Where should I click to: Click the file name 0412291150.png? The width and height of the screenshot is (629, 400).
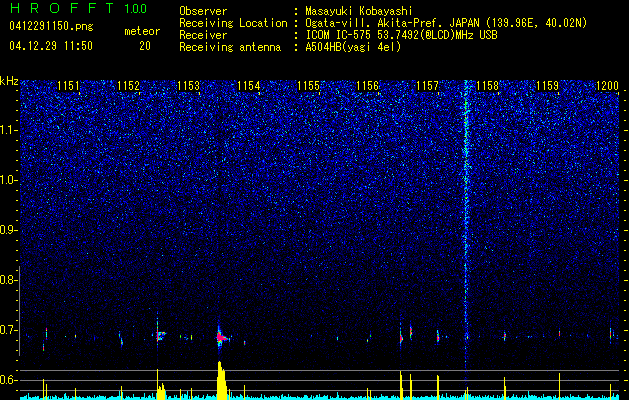click(51, 27)
